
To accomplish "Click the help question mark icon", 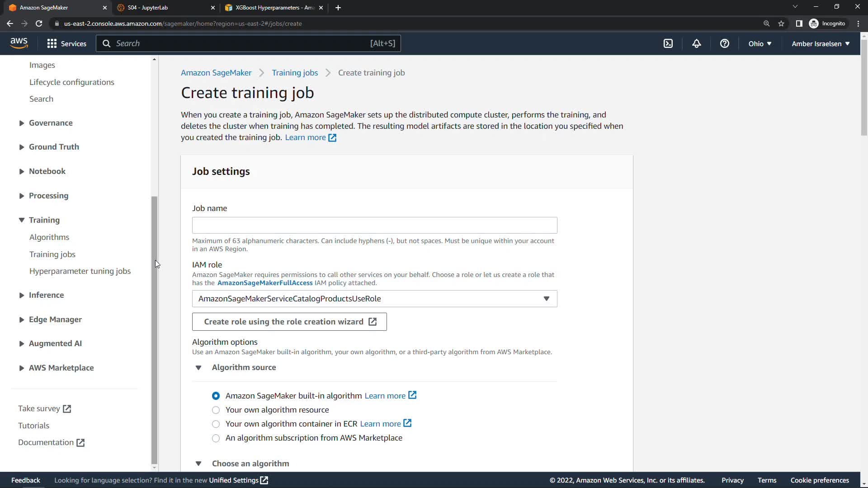I will (x=725, y=43).
